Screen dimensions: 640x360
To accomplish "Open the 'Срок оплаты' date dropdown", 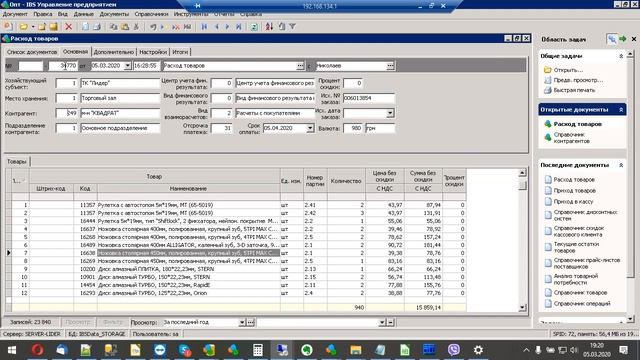I will pyautogui.click(x=310, y=128).
